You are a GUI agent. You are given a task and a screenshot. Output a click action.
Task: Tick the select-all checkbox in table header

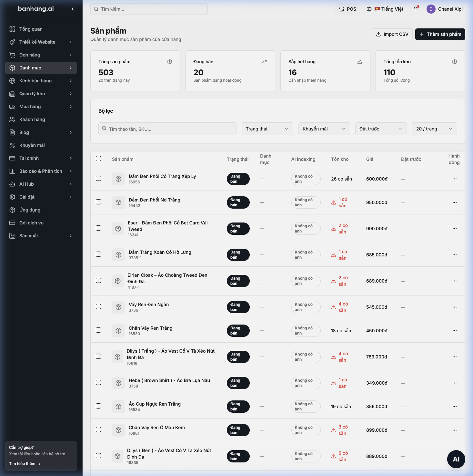pos(98,159)
